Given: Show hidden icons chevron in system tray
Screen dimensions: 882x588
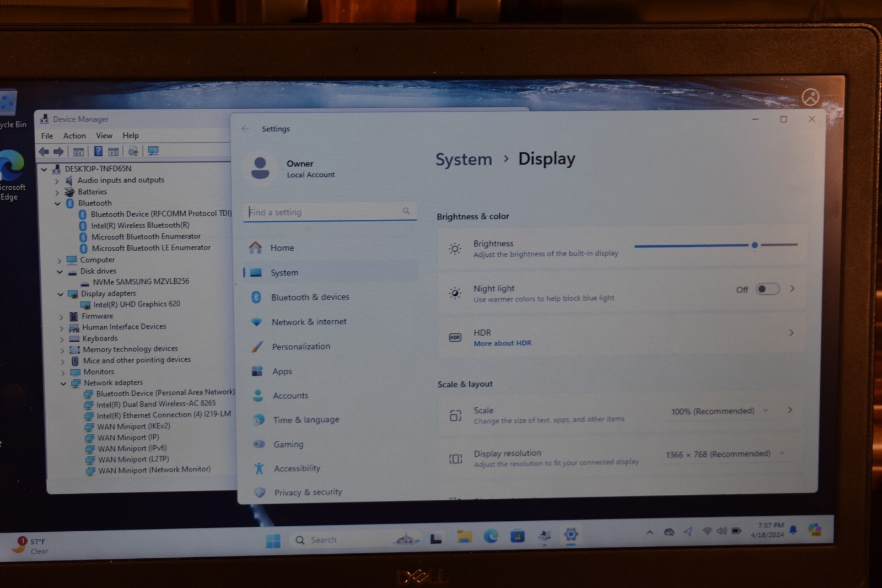Looking at the screenshot, I should coord(650,532).
